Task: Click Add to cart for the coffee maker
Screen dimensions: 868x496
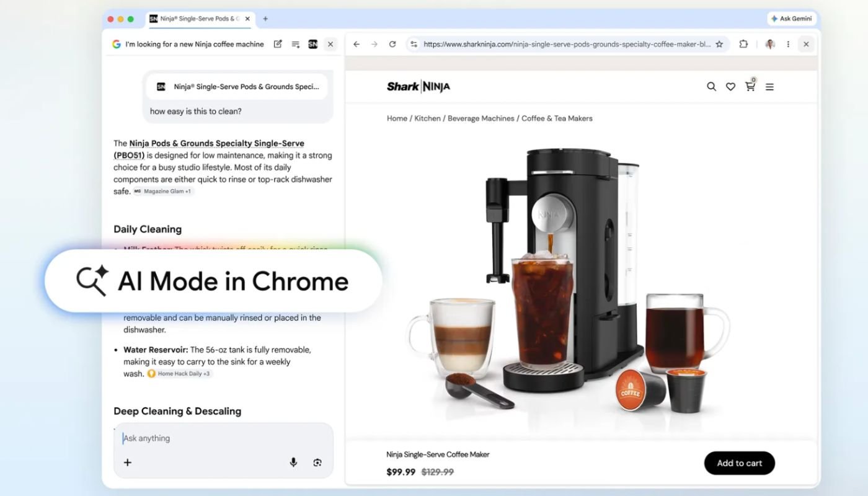Action: click(x=738, y=463)
